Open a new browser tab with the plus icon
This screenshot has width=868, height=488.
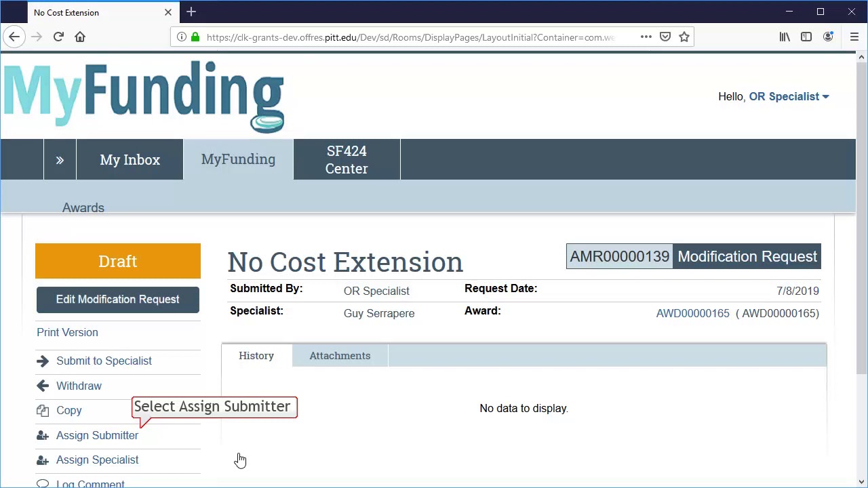(191, 12)
